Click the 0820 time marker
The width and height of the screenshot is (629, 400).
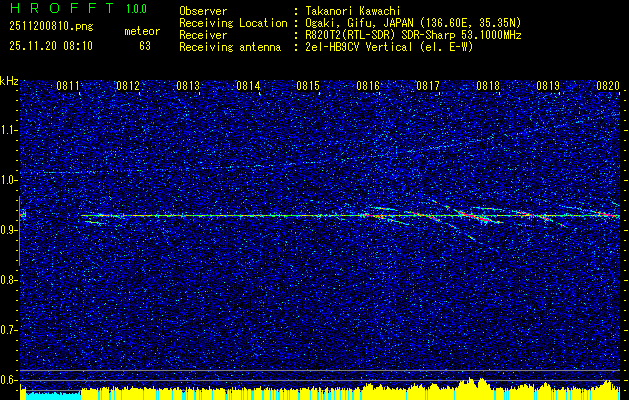608,85
